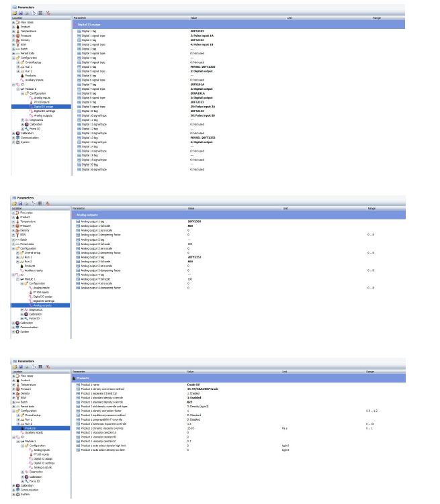Click the 'Crude Oil' product name value

(x=193, y=385)
